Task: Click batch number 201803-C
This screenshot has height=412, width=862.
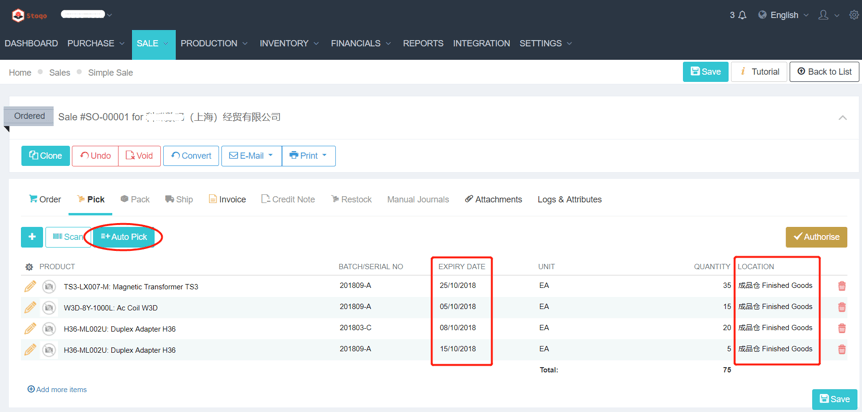Action: (356, 328)
